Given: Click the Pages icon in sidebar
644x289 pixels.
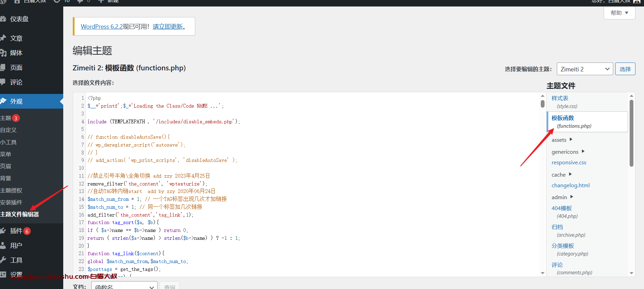Looking at the screenshot, I should 3,67.
